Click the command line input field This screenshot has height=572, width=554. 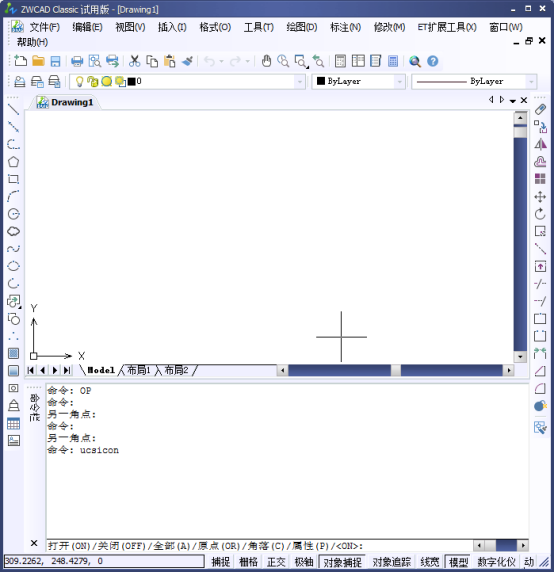(260, 546)
